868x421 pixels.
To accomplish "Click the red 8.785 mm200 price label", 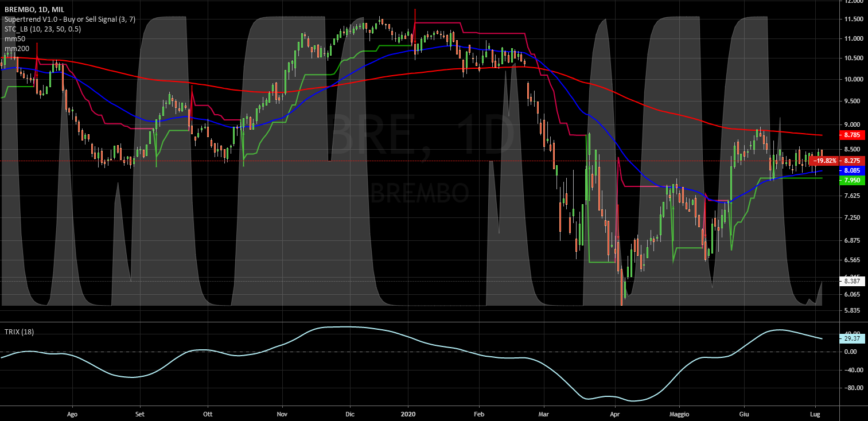I will 851,135.
